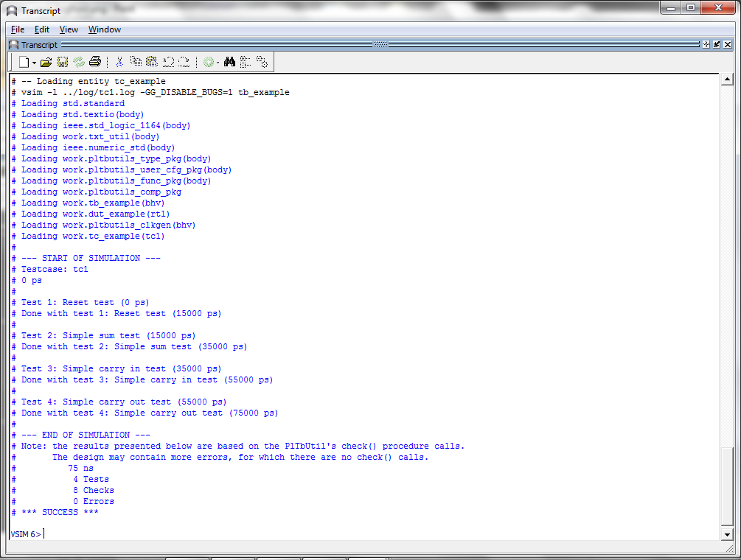Image resolution: width=741 pixels, height=560 pixels.
Task: Click the Collapse All tree icon
Action: point(246,63)
